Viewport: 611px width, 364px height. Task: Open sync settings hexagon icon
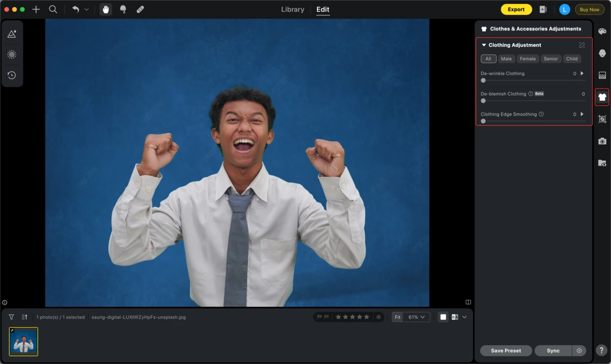click(x=579, y=351)
